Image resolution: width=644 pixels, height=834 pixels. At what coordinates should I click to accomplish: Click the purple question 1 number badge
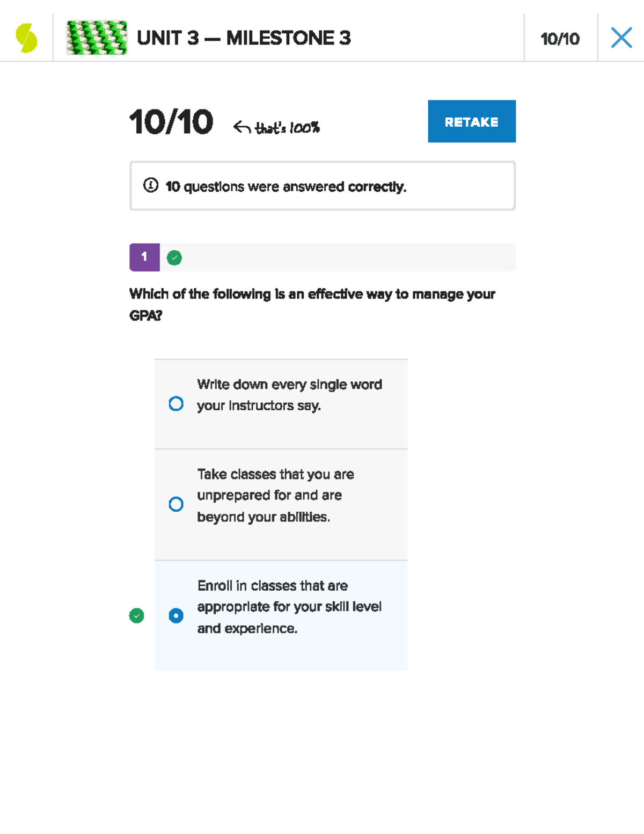144,257
